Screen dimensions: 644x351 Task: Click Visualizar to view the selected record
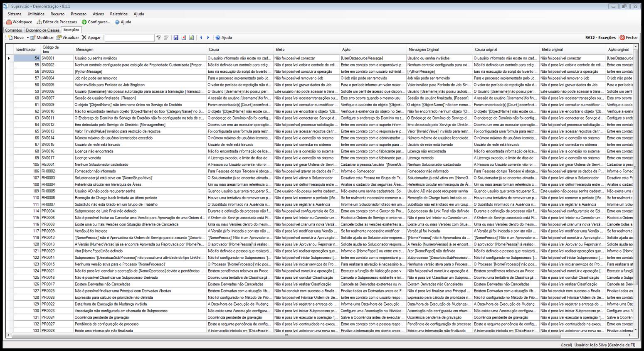67,37
